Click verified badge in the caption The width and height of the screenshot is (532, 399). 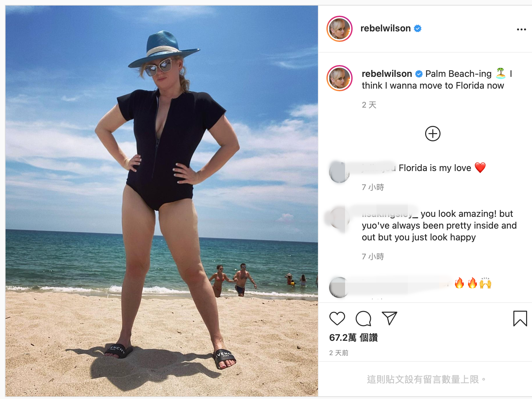click(419, 74)
